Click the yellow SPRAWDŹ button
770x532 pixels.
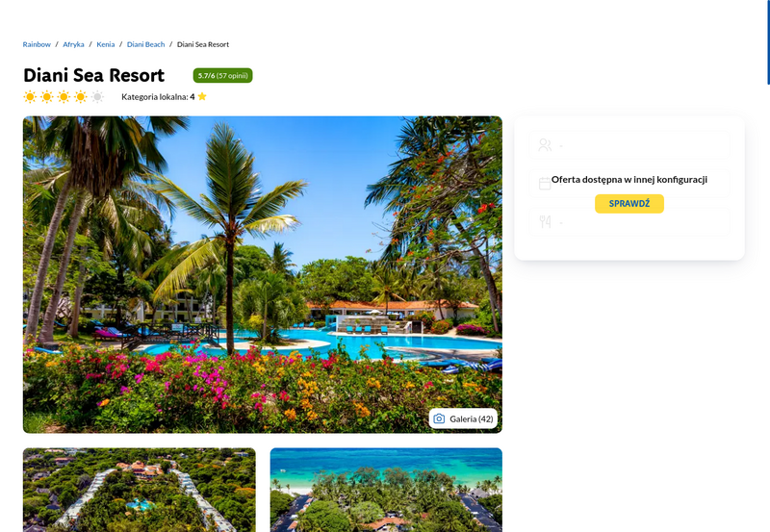coord(629,204)
